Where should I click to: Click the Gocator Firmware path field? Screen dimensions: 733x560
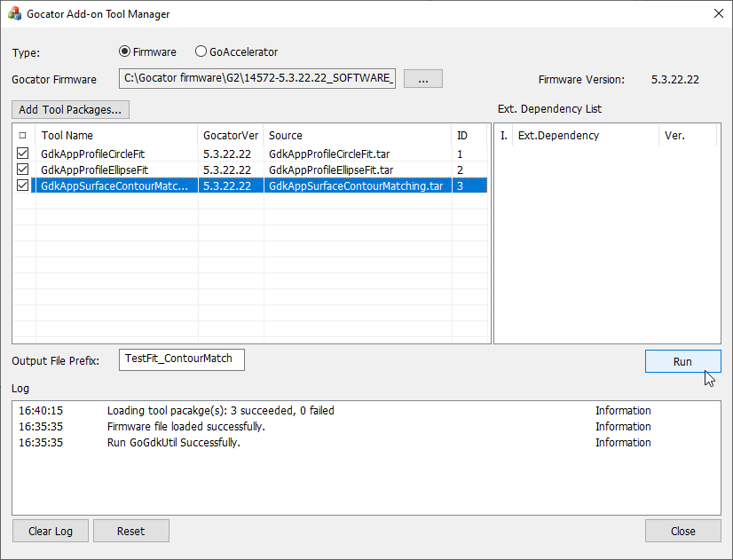click(257, 78)
